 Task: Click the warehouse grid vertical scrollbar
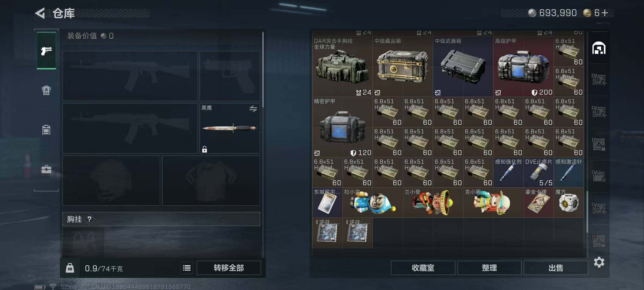[587, 212]
